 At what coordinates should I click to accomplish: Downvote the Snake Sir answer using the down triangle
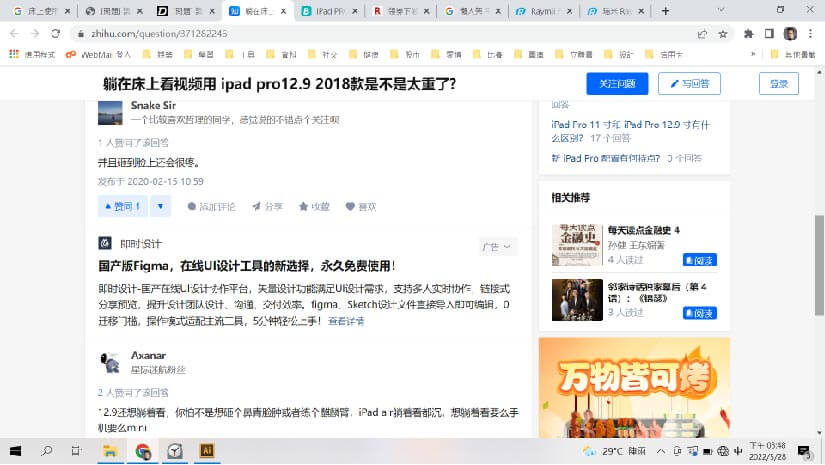tap(162, 206)
